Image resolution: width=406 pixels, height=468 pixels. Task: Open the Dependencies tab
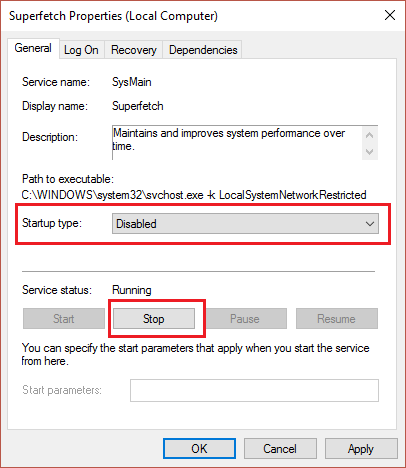coord(203,50)
